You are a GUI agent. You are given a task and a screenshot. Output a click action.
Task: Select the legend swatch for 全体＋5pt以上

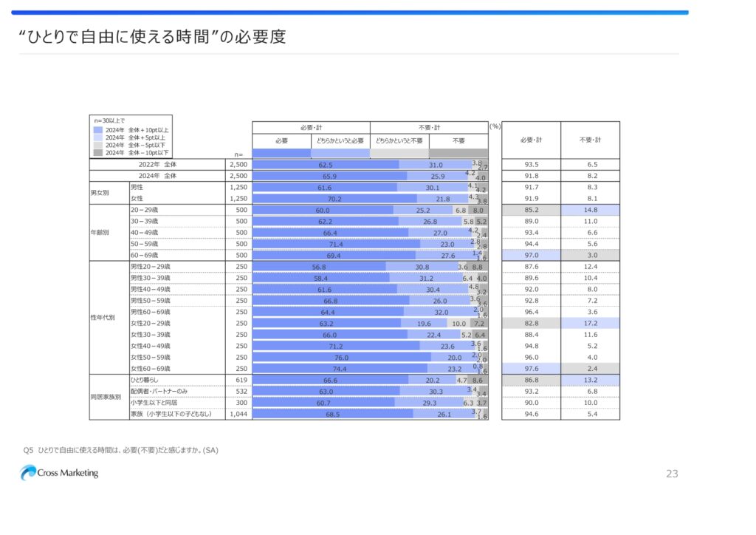pos(98,137)
